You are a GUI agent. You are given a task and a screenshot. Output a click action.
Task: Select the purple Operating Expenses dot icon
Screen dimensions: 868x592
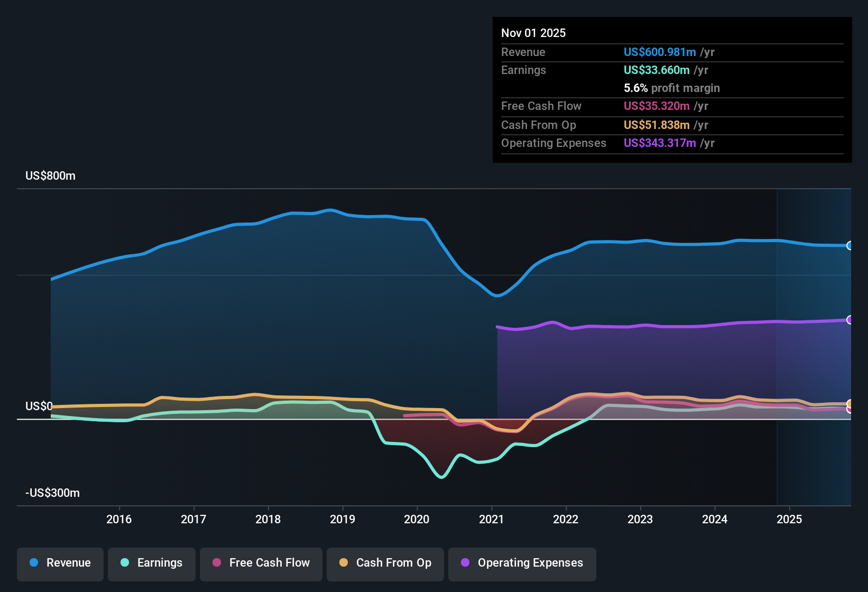(x=465, y=563)
